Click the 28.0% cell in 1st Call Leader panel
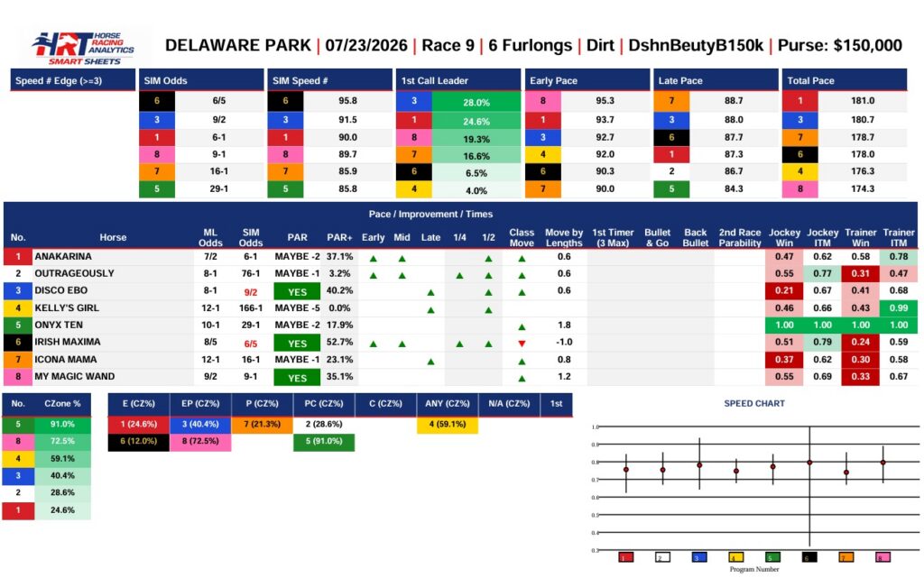The image size is (924, 587). (476, 102)
